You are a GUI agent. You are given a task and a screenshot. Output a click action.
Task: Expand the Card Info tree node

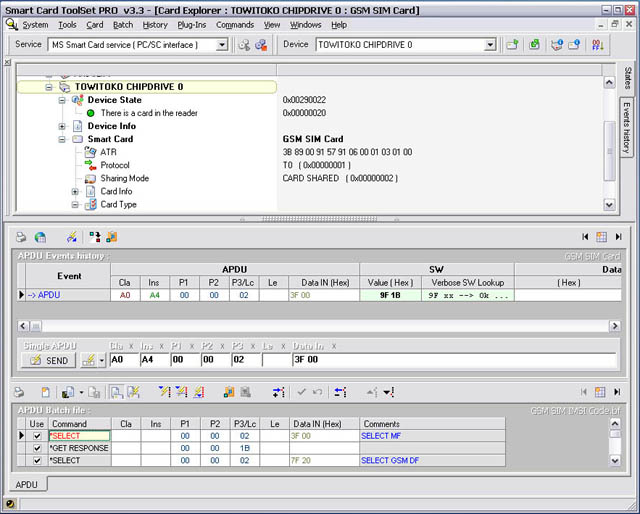tap(75, 191)
